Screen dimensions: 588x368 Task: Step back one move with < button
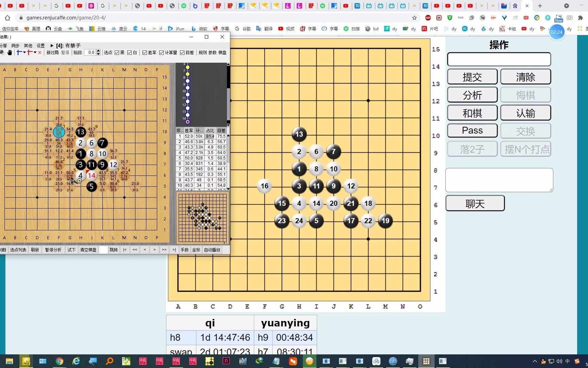[x=145, y=250]
